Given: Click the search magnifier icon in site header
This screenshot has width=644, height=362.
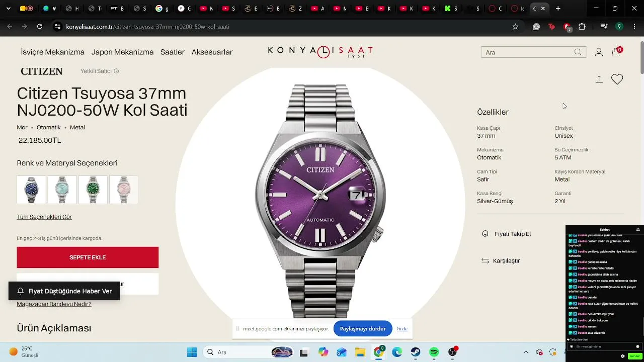Looking at the screenshot, I should click(x=578, y=52).
